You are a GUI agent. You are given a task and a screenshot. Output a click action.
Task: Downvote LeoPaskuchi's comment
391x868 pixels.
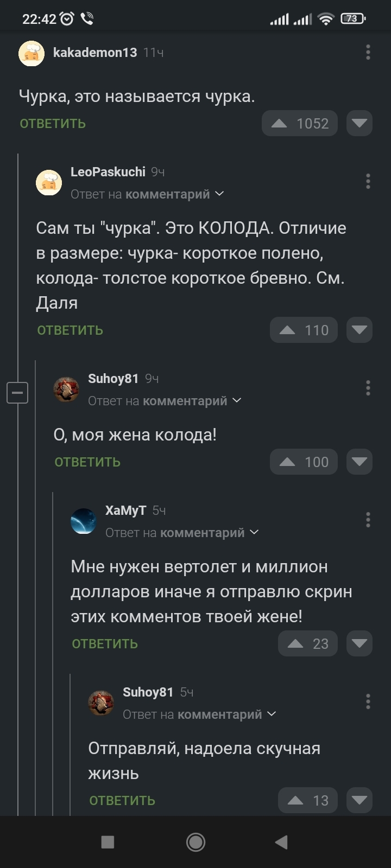coord(359,330)
